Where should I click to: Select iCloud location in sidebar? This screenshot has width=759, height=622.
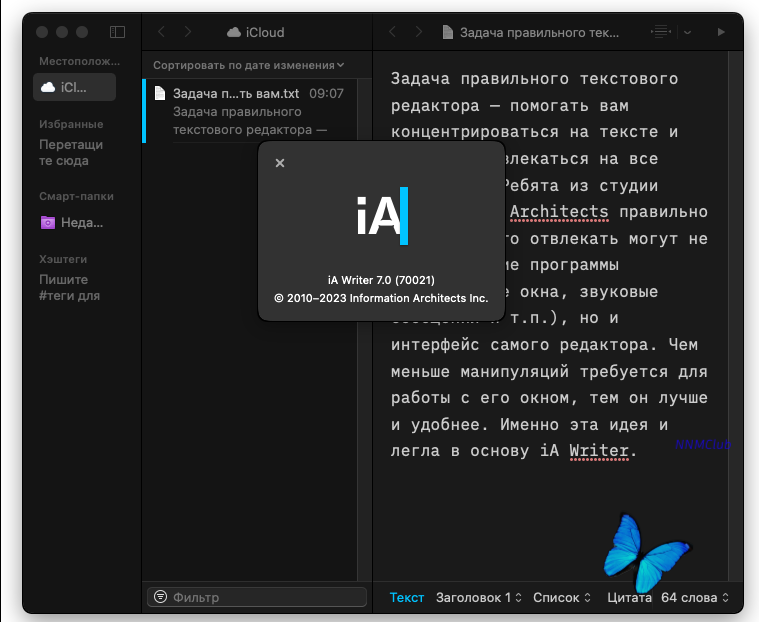[75, 87]
